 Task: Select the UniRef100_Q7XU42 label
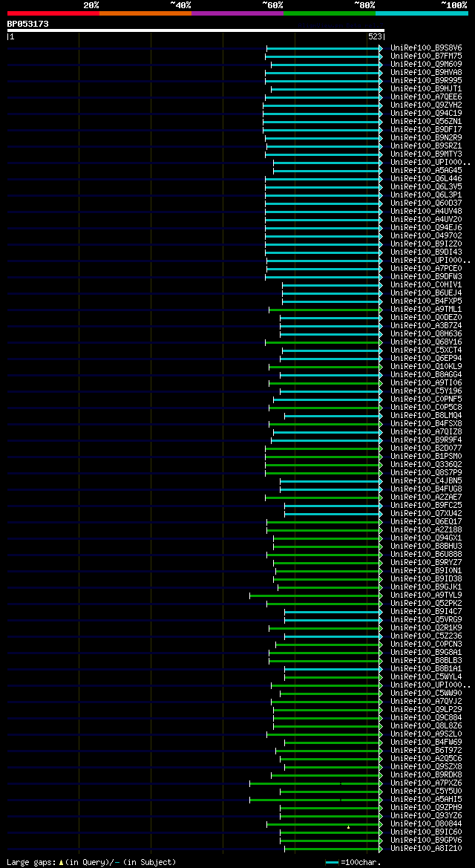(426, 513)
